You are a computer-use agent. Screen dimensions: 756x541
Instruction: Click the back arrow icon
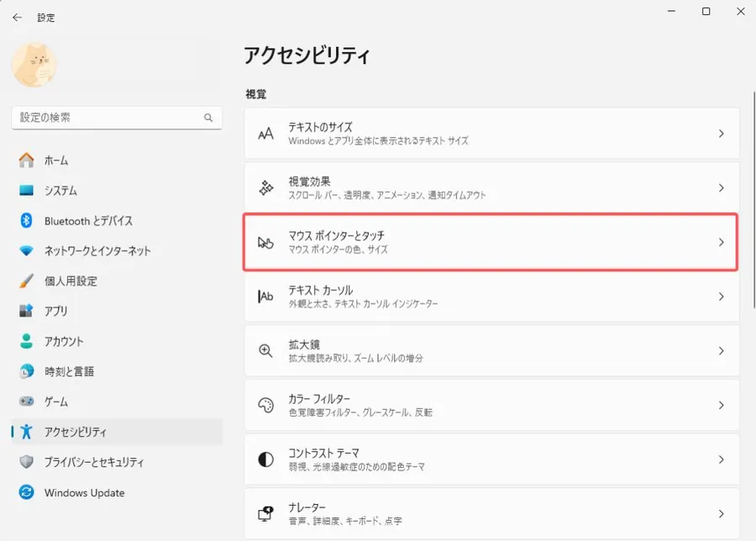click(x=18, y=18)
